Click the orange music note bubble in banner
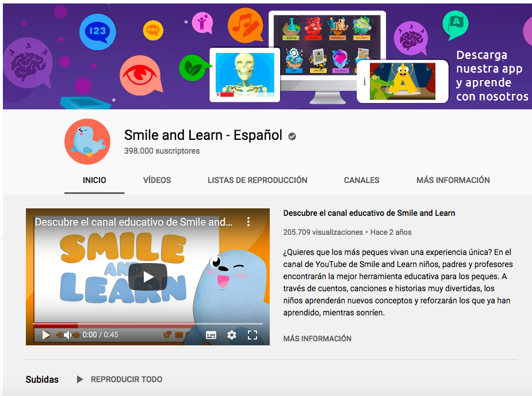The image size is (532, 396). coord(246,25)
